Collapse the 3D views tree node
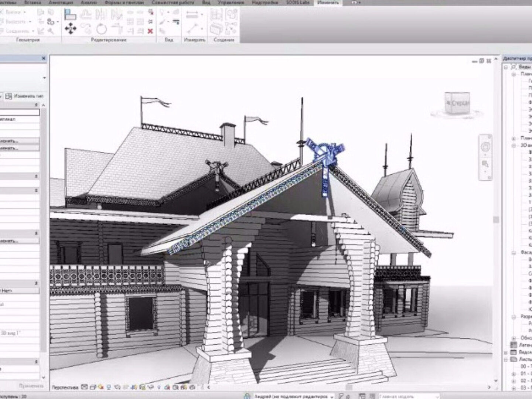The width and height of the screenshot is (532, 399). [x=514, y=146]
